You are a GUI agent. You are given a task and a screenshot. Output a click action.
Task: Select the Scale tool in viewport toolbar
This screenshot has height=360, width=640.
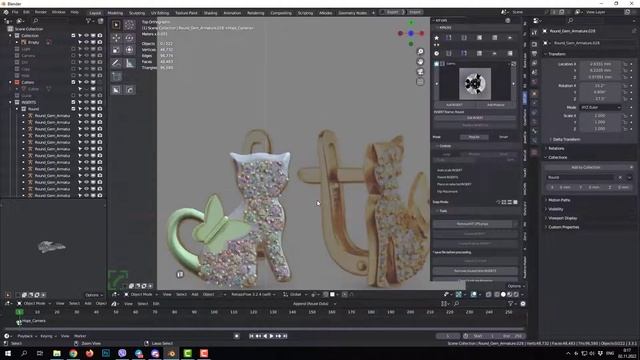pos(116,50)
